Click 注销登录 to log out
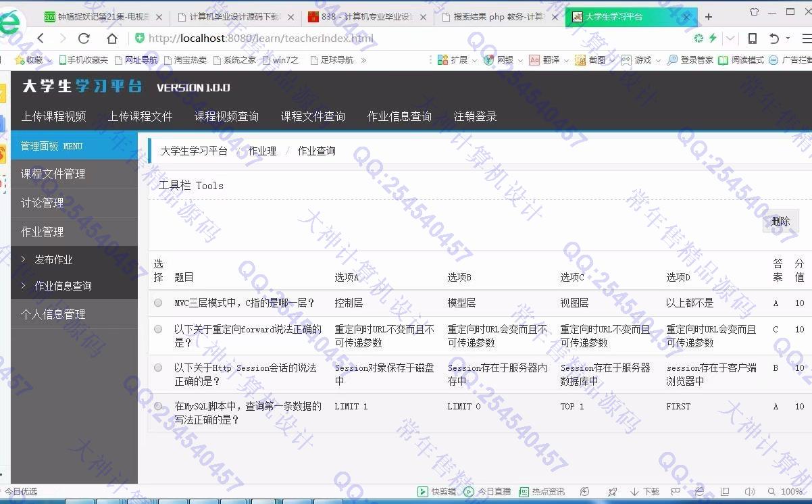This screenshot has width=812, height=504. (x=475, y=116)
